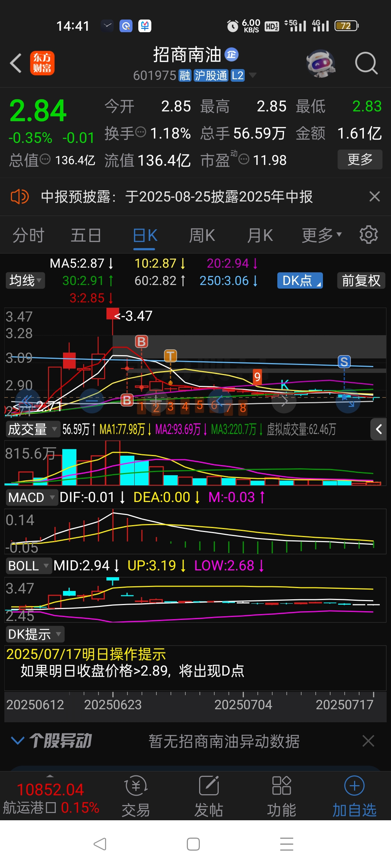Open the 东方财富 app logo

42,63
